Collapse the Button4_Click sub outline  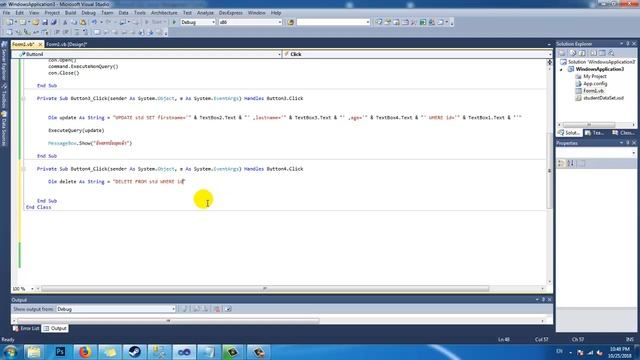click(23, 169)
